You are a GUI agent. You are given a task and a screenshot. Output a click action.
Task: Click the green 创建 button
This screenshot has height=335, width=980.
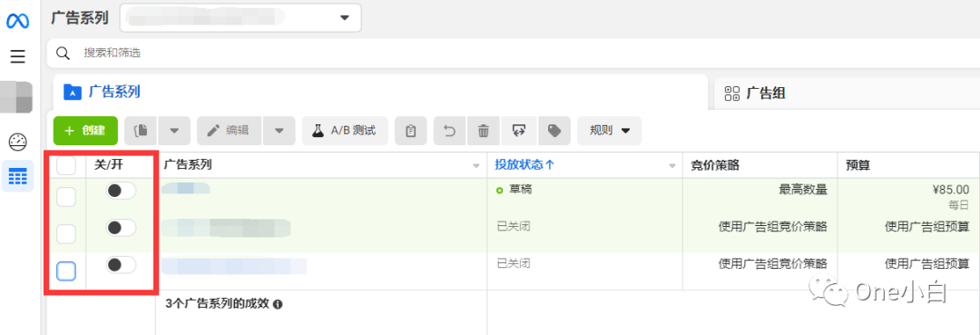tap(85, 131)
